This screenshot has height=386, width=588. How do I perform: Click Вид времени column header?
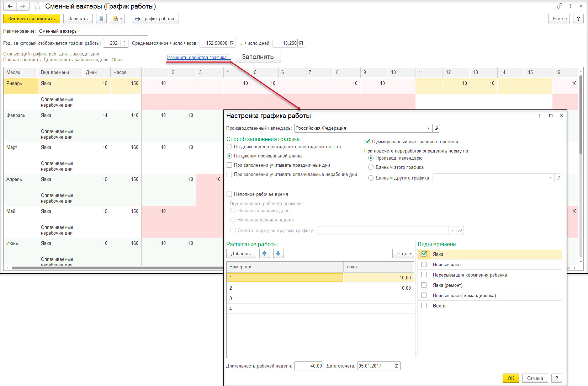coord(60,72)
